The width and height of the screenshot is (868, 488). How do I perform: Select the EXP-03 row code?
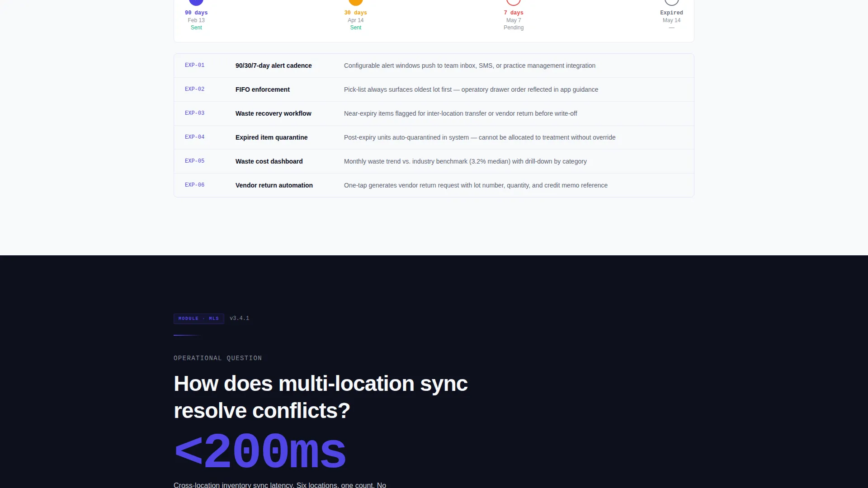[x=194, y=113]
